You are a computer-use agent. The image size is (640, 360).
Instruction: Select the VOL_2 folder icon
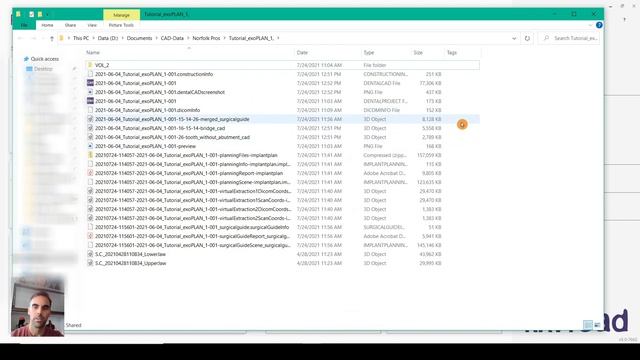coord(90,65)
